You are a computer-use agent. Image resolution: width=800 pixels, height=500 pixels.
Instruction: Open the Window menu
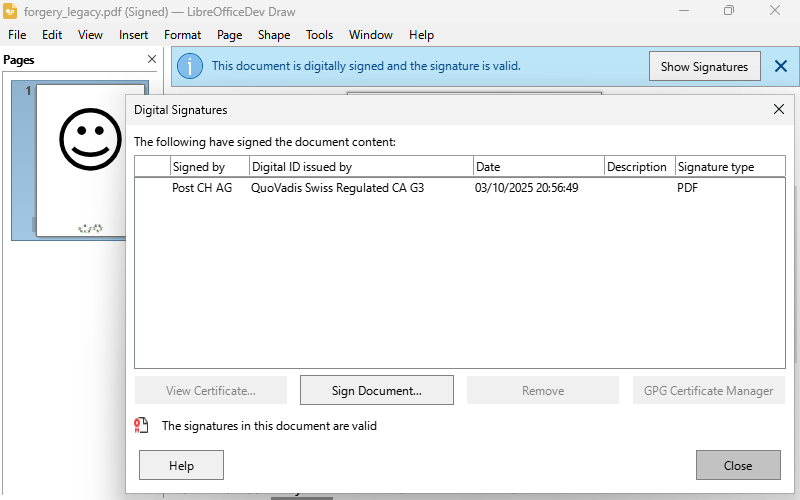point(370,35)
